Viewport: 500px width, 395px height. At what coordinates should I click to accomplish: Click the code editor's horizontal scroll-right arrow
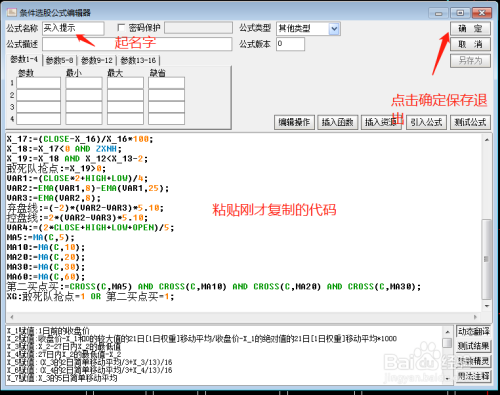click(x=475, y=317)
